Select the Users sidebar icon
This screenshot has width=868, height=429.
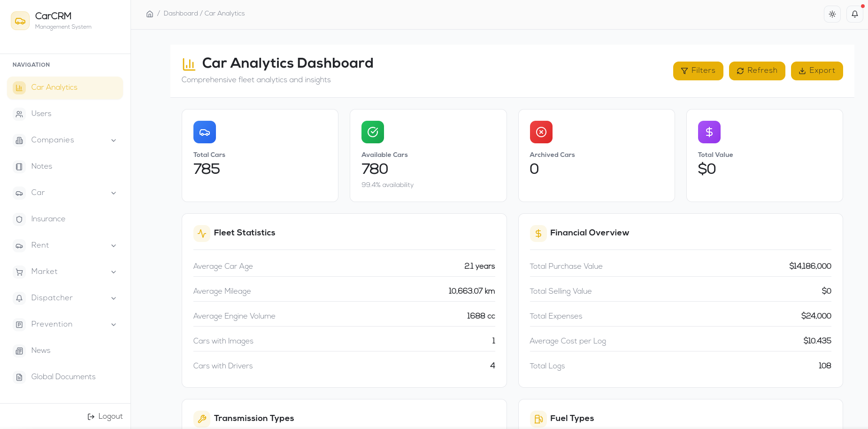pos(19,114)
